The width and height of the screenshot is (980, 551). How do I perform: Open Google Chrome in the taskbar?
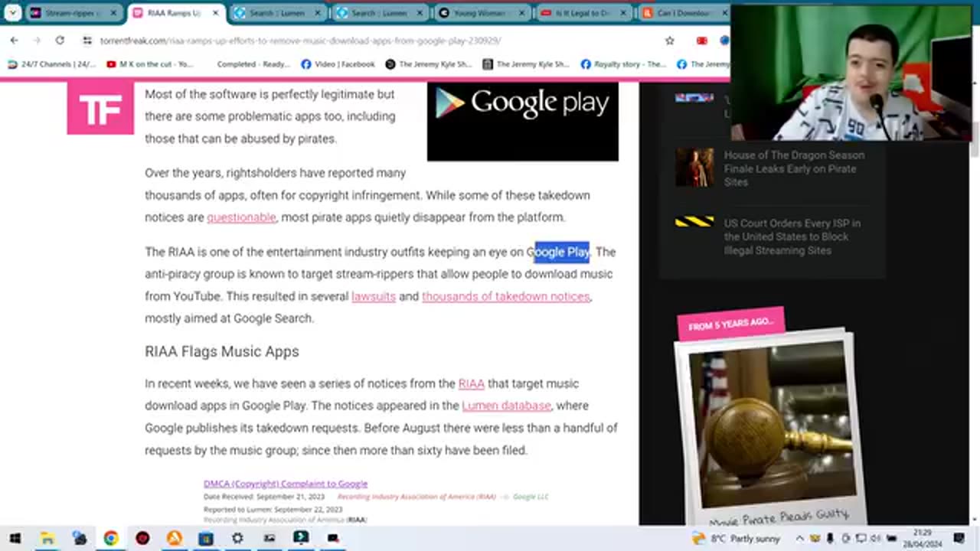(111, 539)
